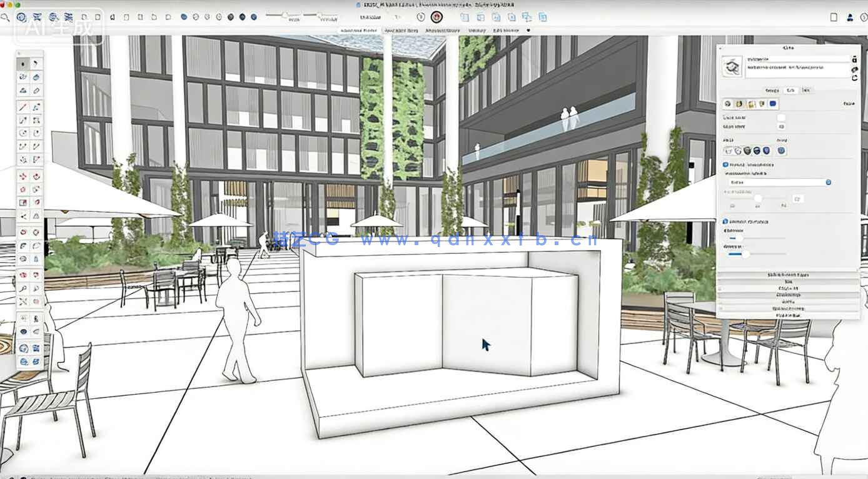Image resolution: width=868 pixels, height=479 pixels.
Task: Click the Zoom magnifier icon in top toolbar
Action: (6, 18)
